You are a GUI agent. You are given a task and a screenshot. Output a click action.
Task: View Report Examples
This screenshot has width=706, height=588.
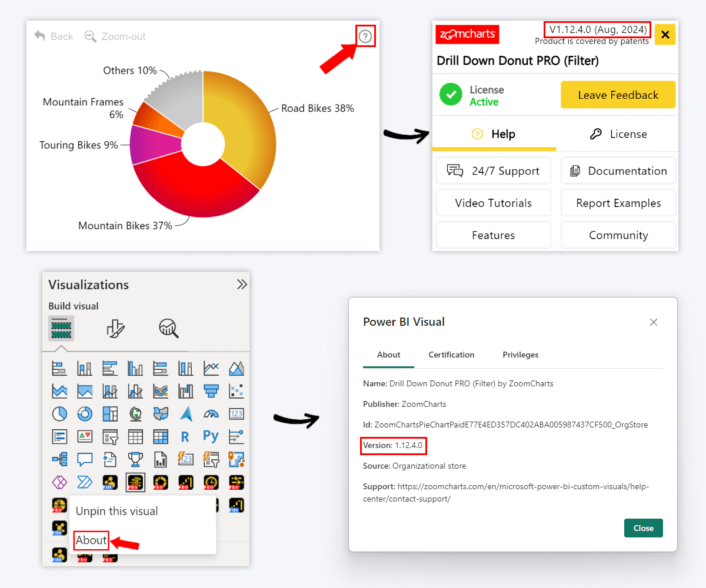[618, 203]
